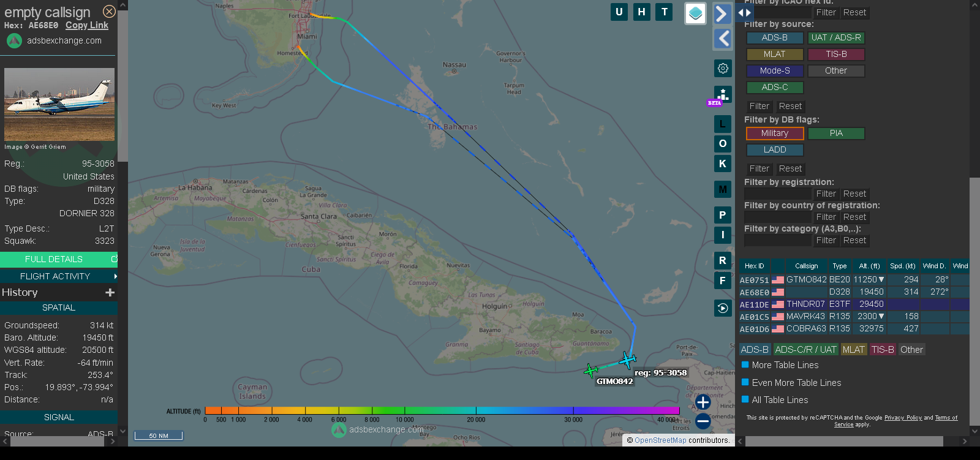Open OpenStreetMap contributors link
Screen dimensions: 980x460
point(660,440)
